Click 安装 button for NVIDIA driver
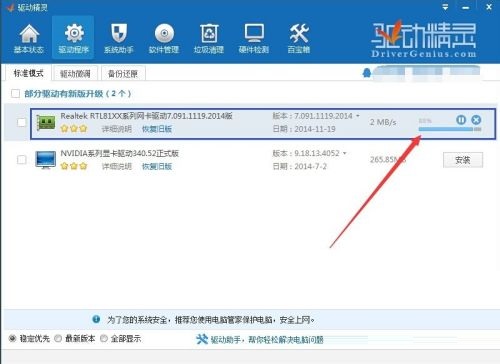500x364 pixels. [x=463, y=160]
